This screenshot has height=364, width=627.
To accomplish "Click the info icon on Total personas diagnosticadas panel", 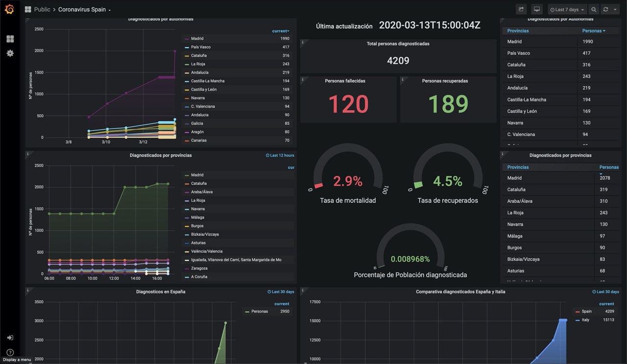I will (303, 42).
